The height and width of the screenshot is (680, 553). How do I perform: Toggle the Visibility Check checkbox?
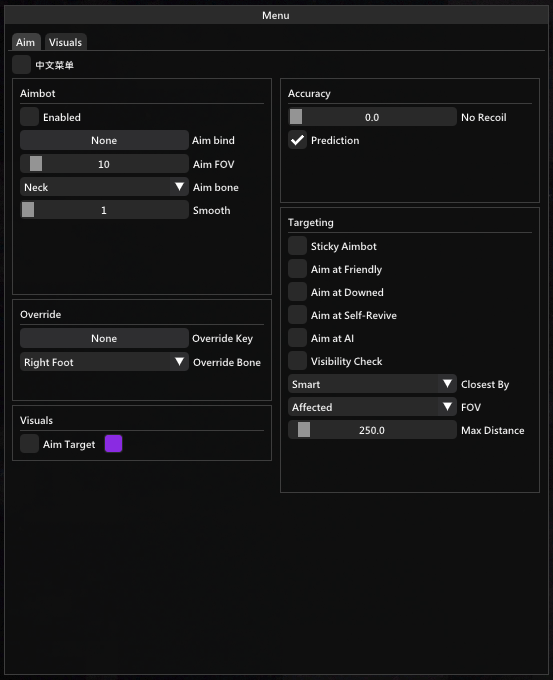(x=298, y=361)
